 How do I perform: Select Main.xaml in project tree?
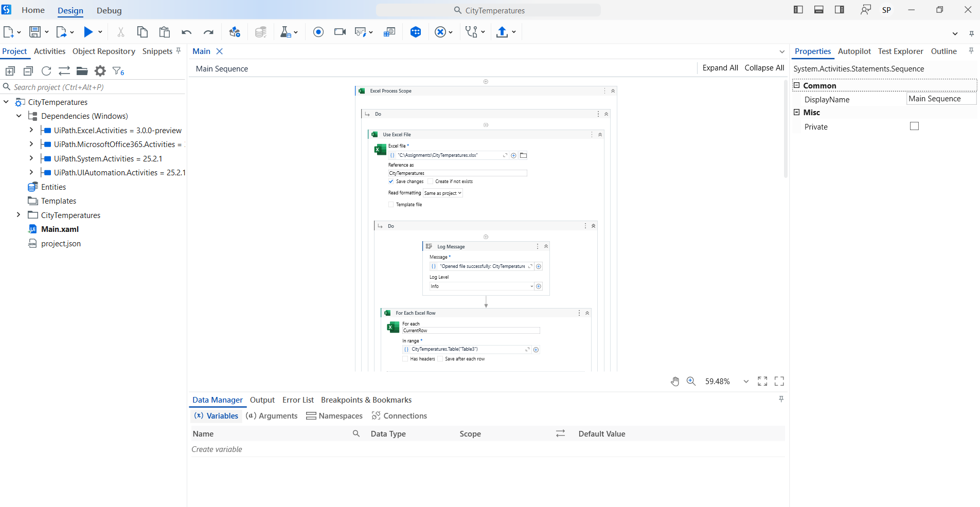[x=60, y=229]
